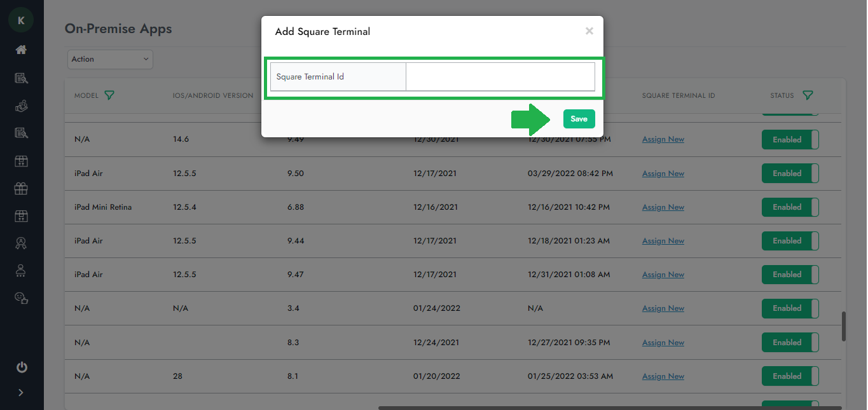Image resolution: width=868 pixels, height=410 pixels.
Task: Click the Square Terminal Id input field
Action: (500, 77)
